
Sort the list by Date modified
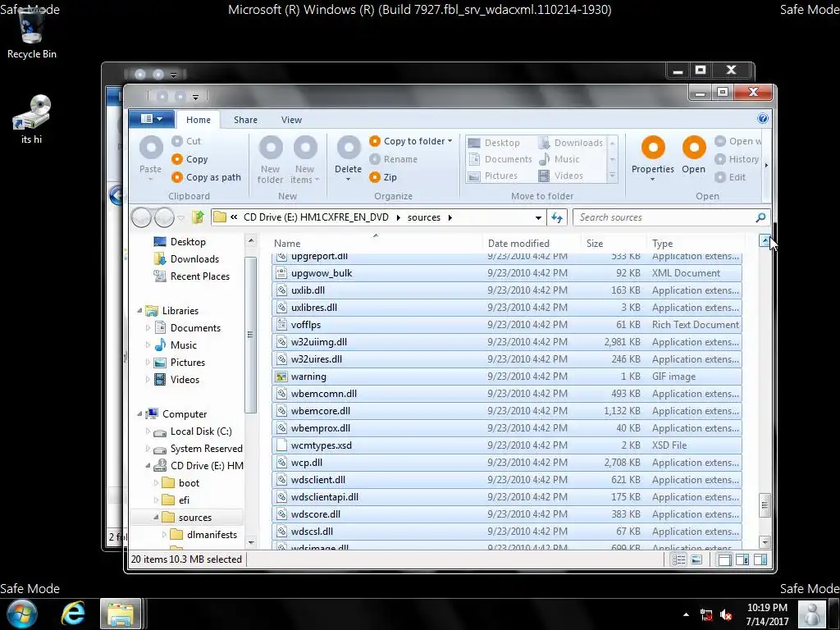532,243
